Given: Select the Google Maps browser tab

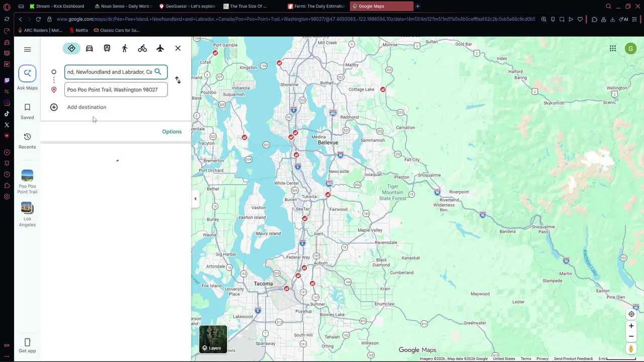Looking at the screenshot, I should click(x=381, y=6).
